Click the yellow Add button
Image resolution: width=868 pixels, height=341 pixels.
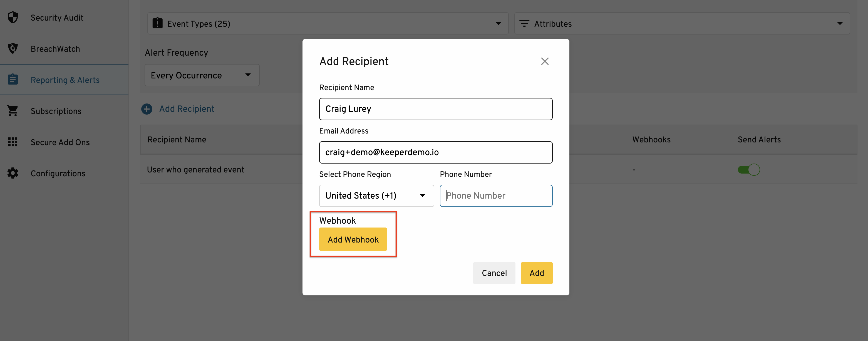pos(536,273)
